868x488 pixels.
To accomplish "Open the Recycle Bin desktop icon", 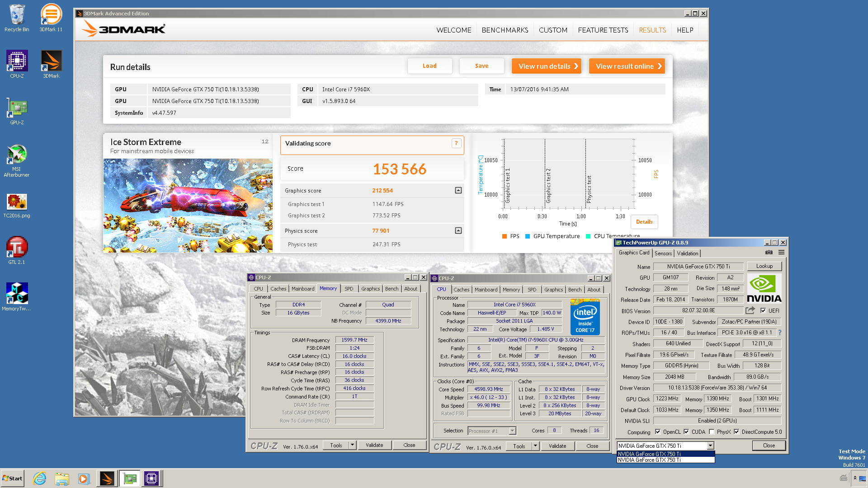I will coord(17,18).
